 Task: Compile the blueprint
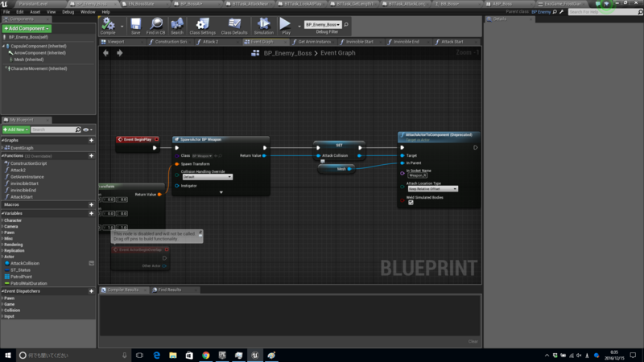[108, 26]
